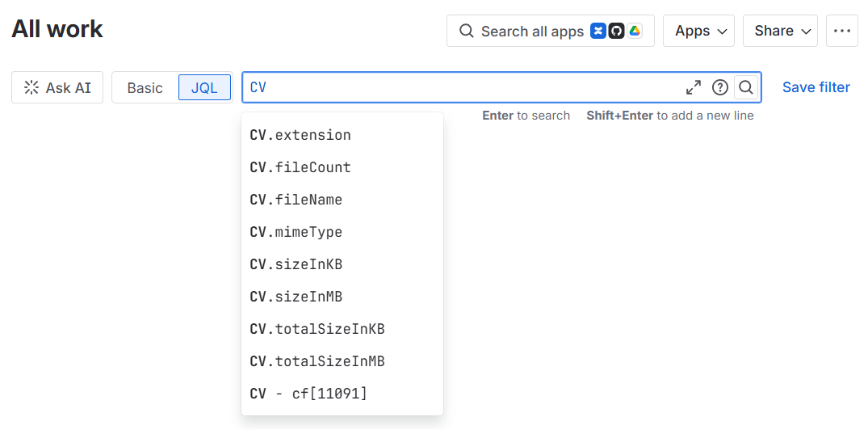Open the JQL syntax help icon
This screenshot has height=430, width=868.
(x=719, y=87)
